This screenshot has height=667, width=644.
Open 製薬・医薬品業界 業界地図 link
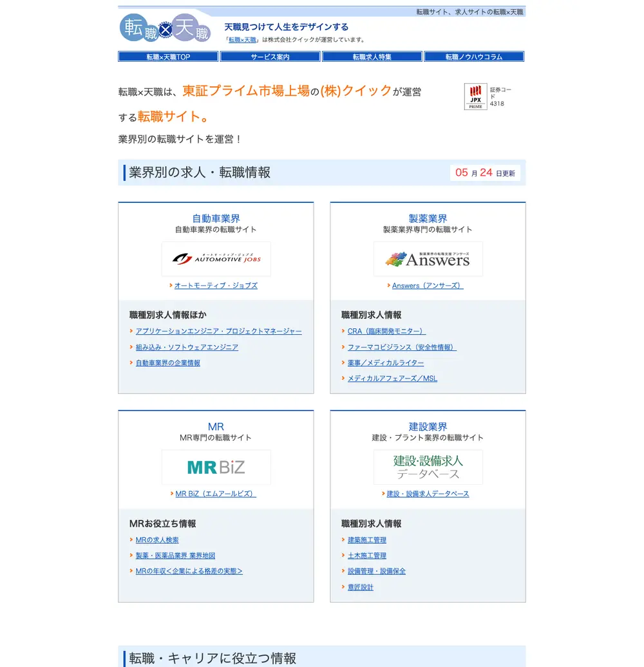click(x=175, y=556)
